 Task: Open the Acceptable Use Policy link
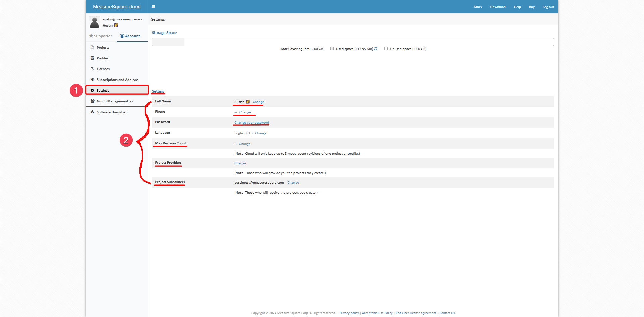(x=377, y=313)
